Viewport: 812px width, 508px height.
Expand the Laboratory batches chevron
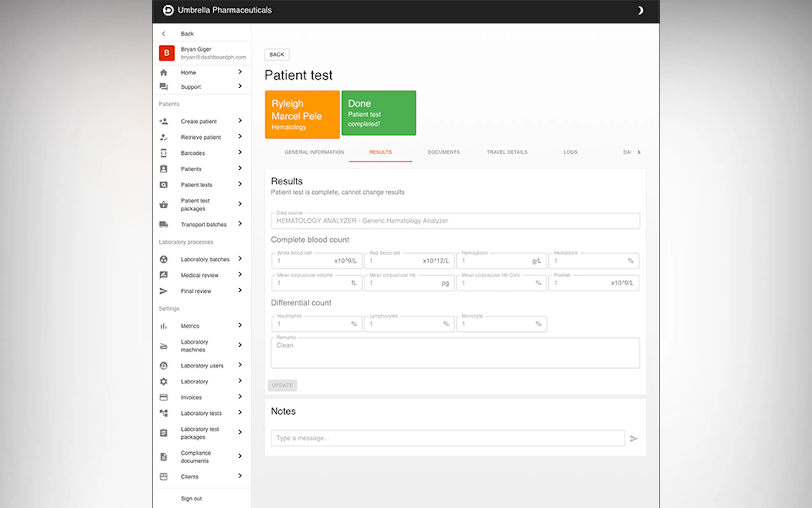tap(240, 259)
